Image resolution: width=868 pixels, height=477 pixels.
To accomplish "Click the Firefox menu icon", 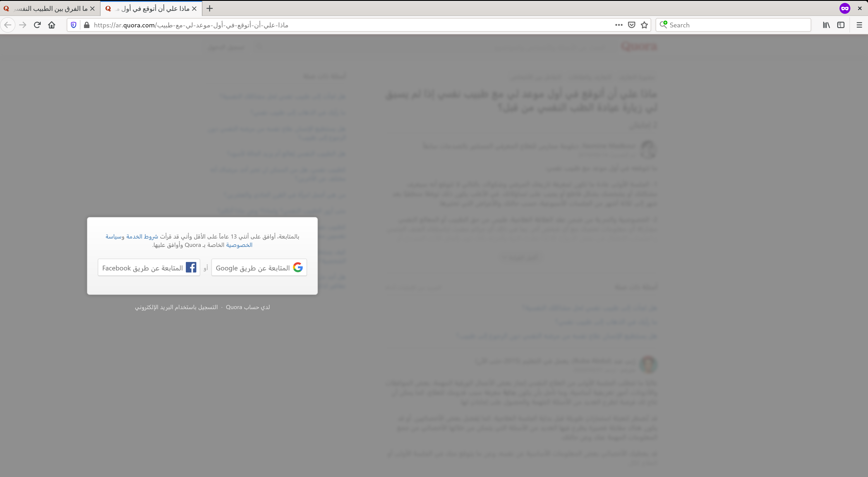I will (859, 25).
